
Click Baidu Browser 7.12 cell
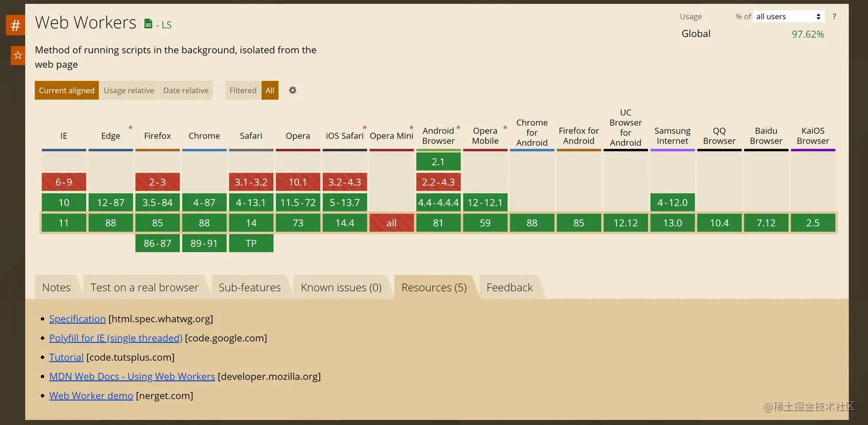point(766,223)
